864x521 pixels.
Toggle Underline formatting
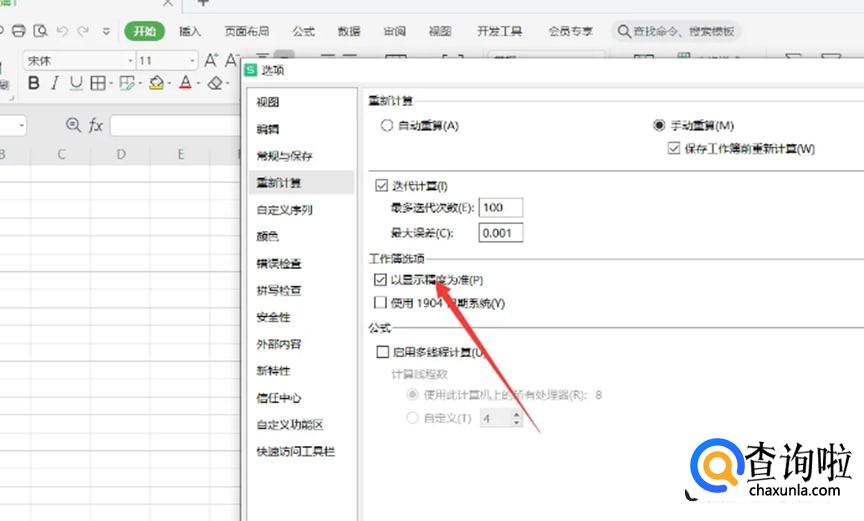(x=76, y=83)
